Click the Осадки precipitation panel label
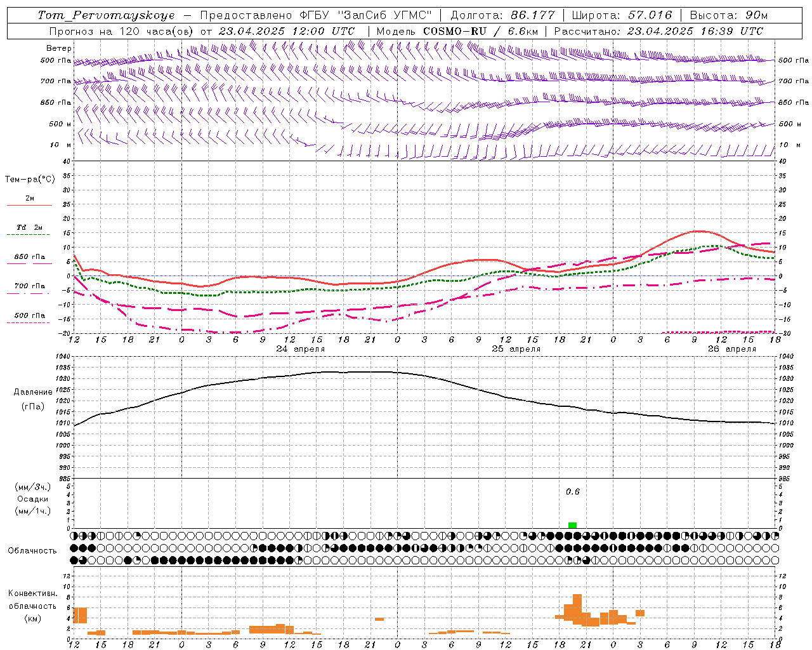Screen dimensions: 812x650 click(32, 499)
